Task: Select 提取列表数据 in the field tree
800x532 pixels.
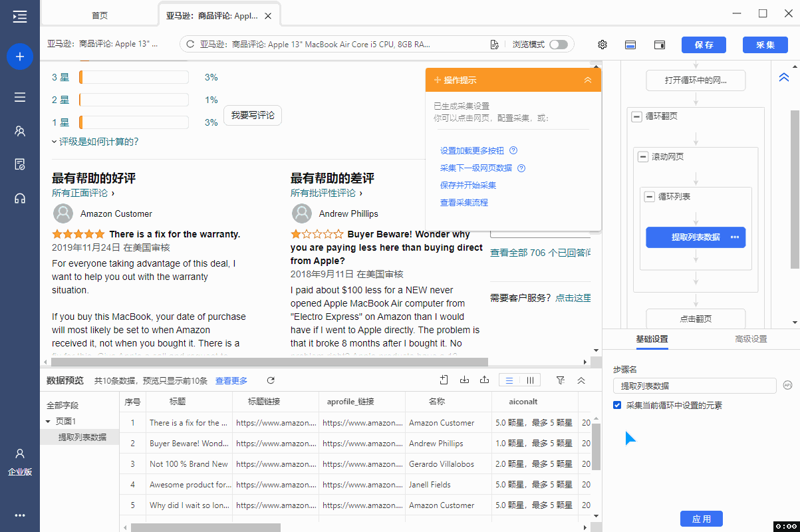Action: click(x=82, y=437)
